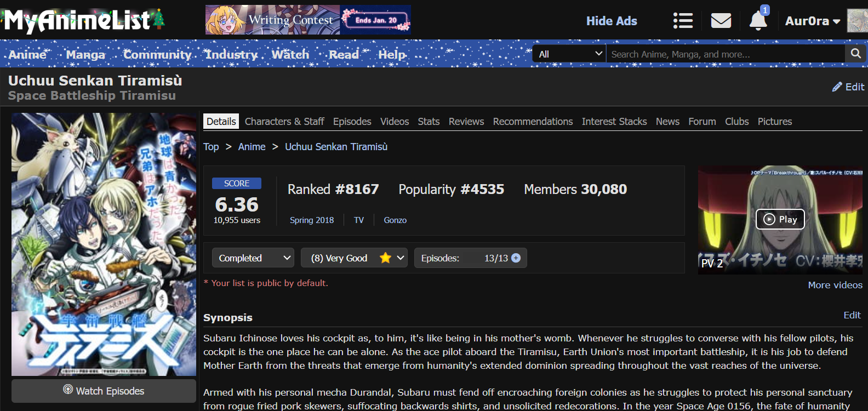Switch to the Reviews tab
868x411 pixels.
point(466,122)
